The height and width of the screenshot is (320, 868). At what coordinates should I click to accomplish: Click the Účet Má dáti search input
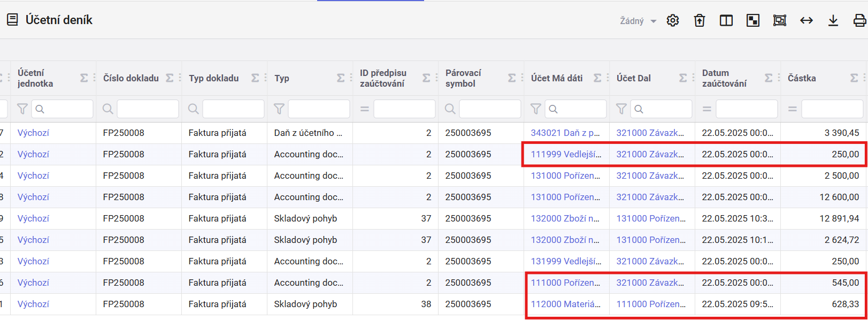[x=575, y=109]
